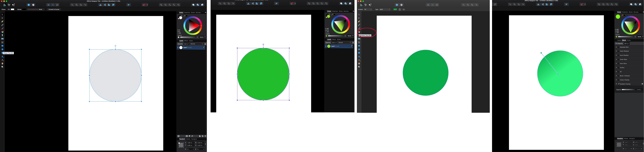
Task: Enable the Bevel / Emboss effect checkbox
Action: (x=619, y=76)
